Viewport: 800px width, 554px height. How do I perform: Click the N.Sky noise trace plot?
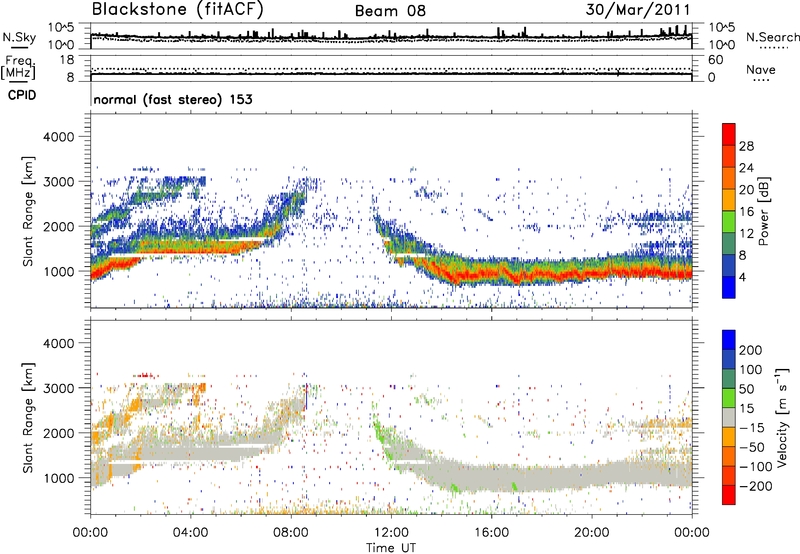pos(391,36)
